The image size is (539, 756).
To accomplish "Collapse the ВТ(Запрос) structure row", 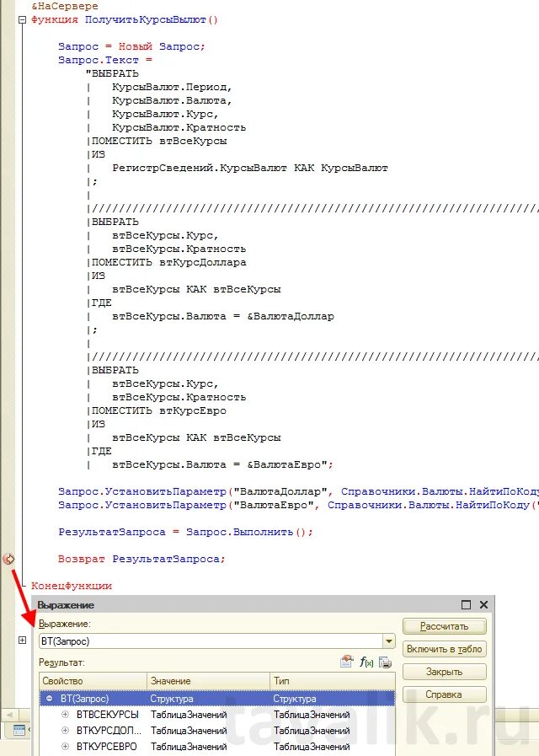I will tap(50, 699).
